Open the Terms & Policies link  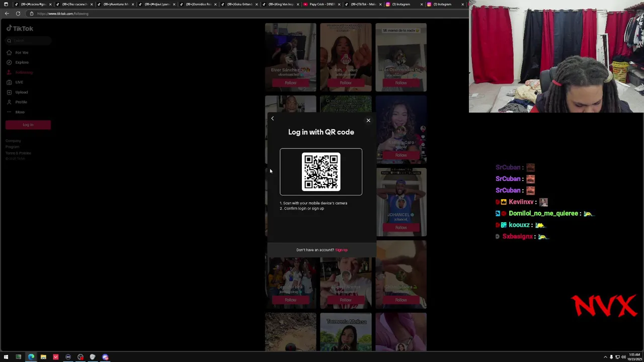point(18,153)
